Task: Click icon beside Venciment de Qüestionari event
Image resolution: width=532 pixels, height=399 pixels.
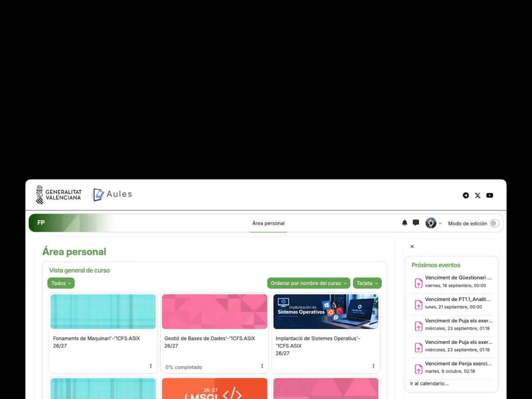Action: click(x=418, y=283)
